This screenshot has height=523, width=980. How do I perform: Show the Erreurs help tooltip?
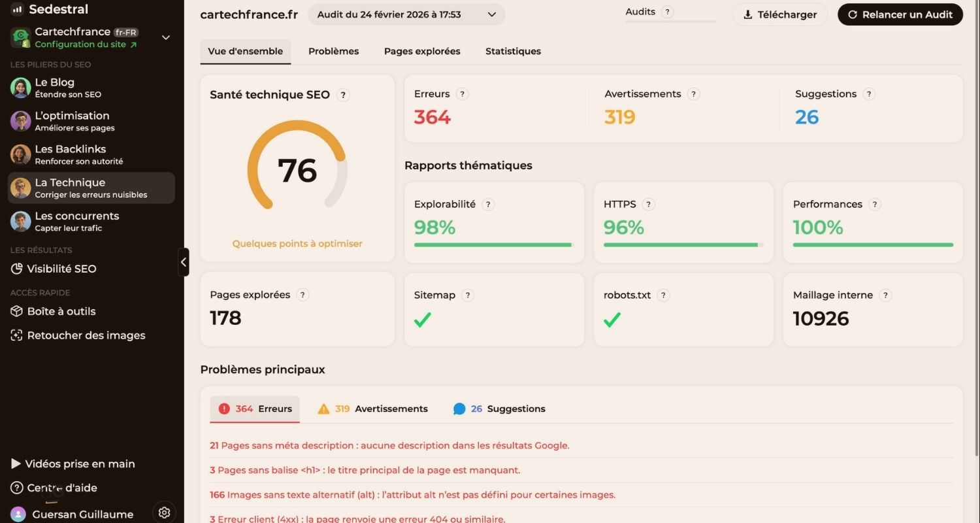pos(462,93)
